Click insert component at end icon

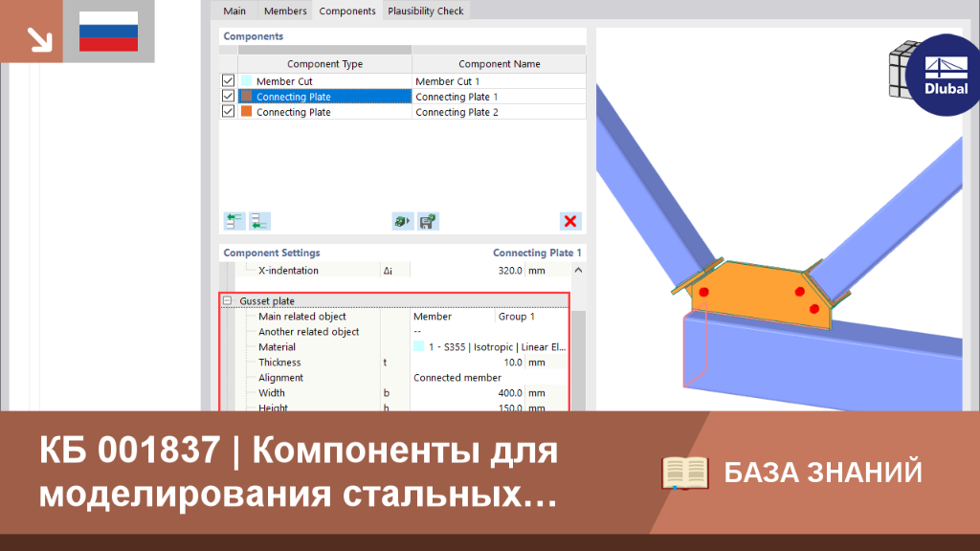coord(260,221)
